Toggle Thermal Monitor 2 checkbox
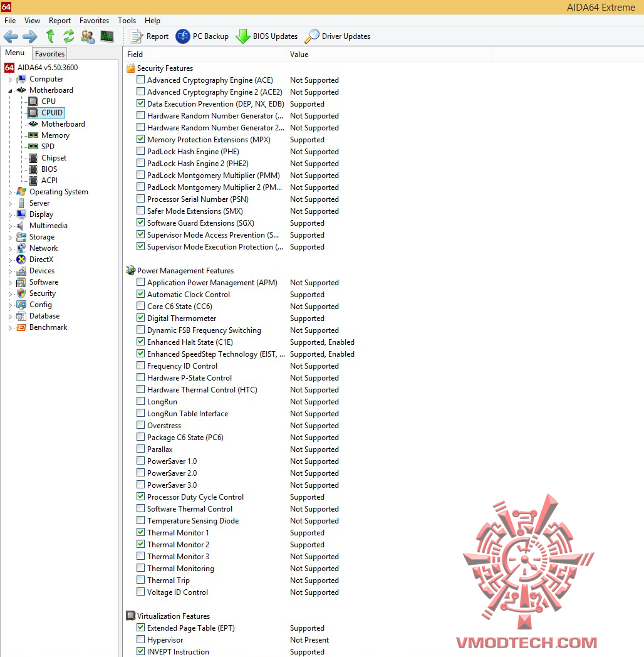The image size is (644, 657). pyautogui.click(x=141, y=544)
